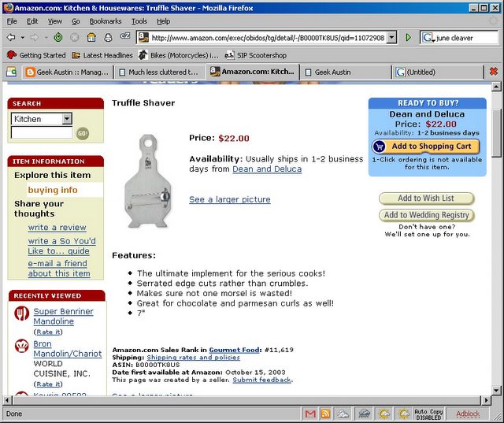Click Add to Wedding Registry button
This screenshot has width=504, height=423.
426,215
